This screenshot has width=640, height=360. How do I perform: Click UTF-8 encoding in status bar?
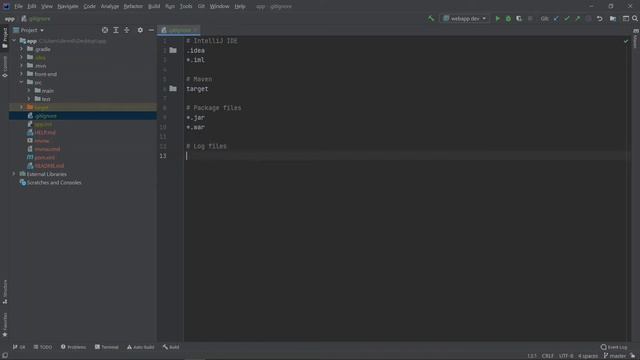[566, 356]
